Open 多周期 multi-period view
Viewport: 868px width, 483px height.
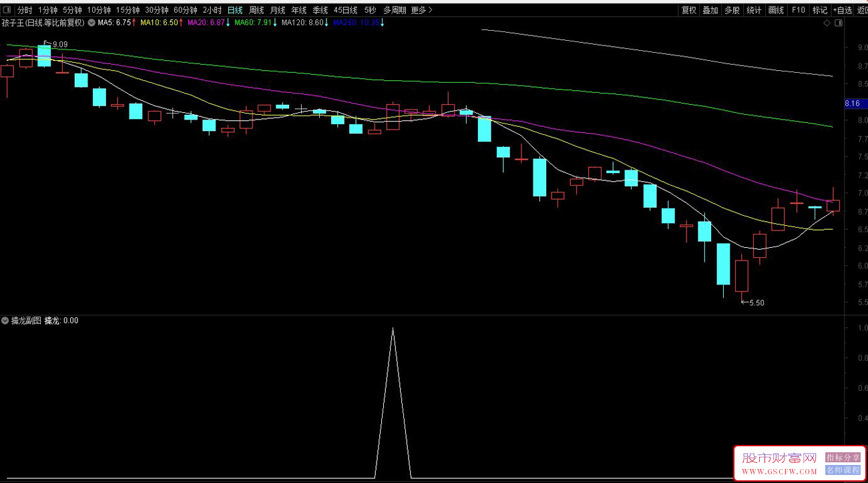[395, 10]
